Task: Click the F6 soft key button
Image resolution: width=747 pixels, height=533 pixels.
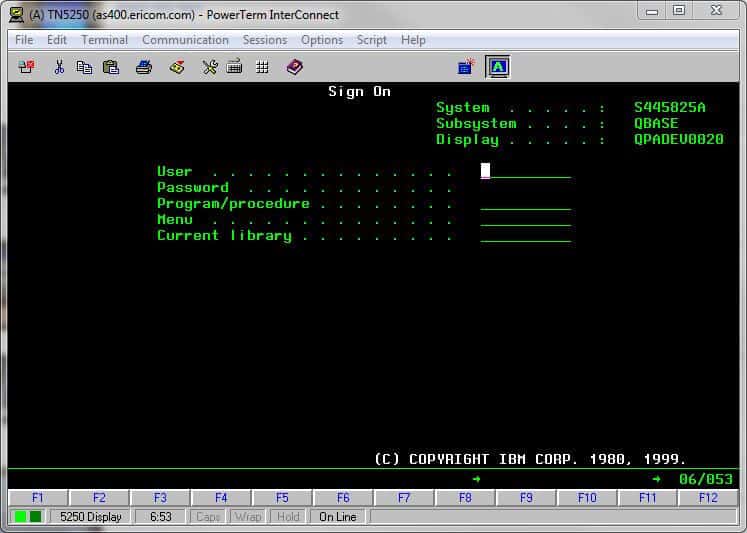Action: coord(343,497)
